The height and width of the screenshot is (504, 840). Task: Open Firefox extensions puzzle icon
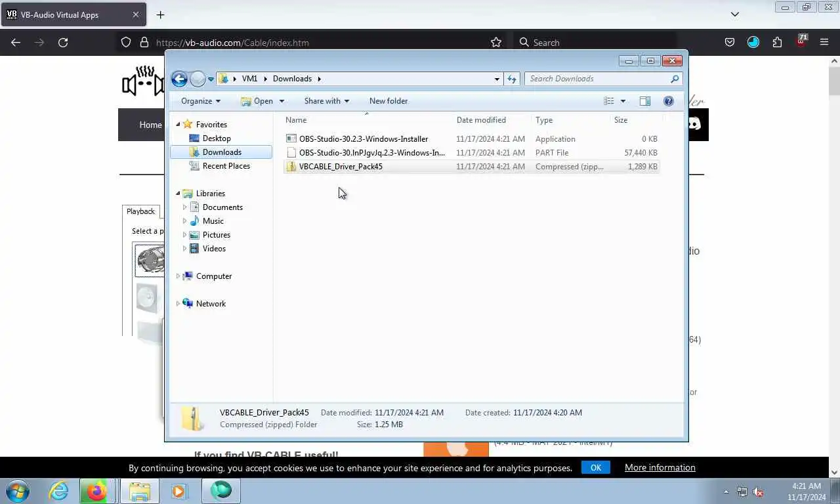click(778, 43)
